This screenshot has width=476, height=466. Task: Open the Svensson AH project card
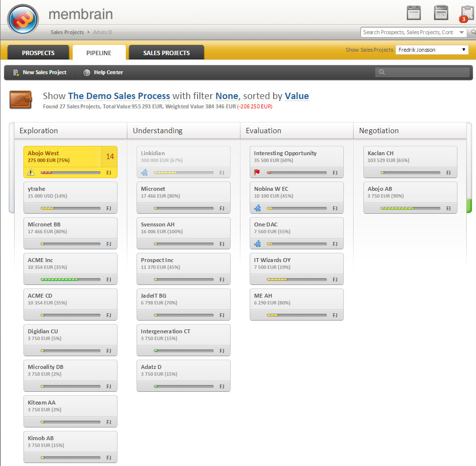tap(183, 233)
